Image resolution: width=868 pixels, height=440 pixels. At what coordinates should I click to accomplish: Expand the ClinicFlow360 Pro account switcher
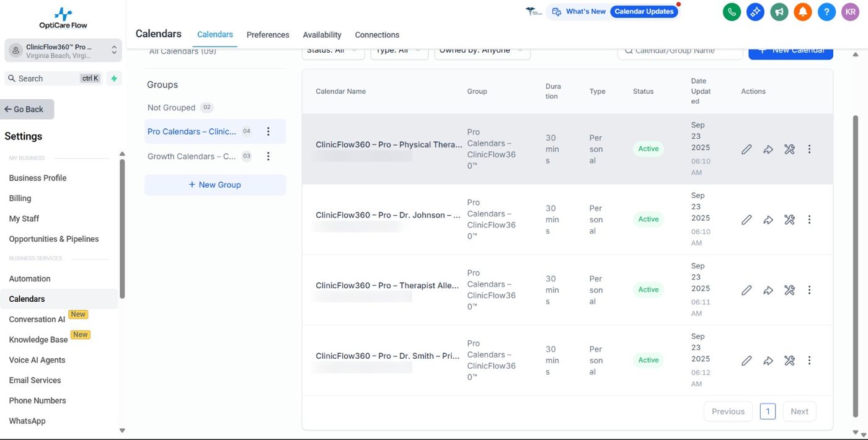point(63,51)
